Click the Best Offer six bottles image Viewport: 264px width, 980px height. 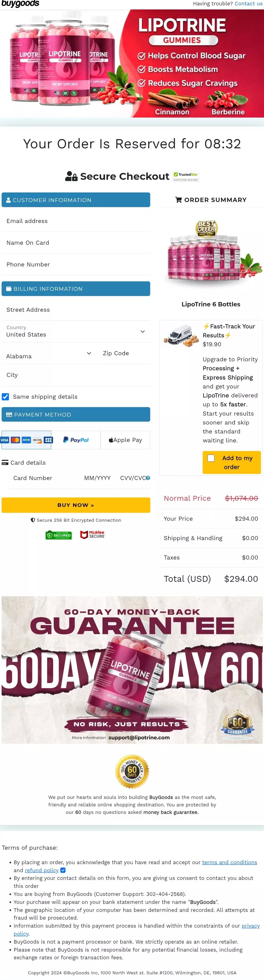coord(211,251)
